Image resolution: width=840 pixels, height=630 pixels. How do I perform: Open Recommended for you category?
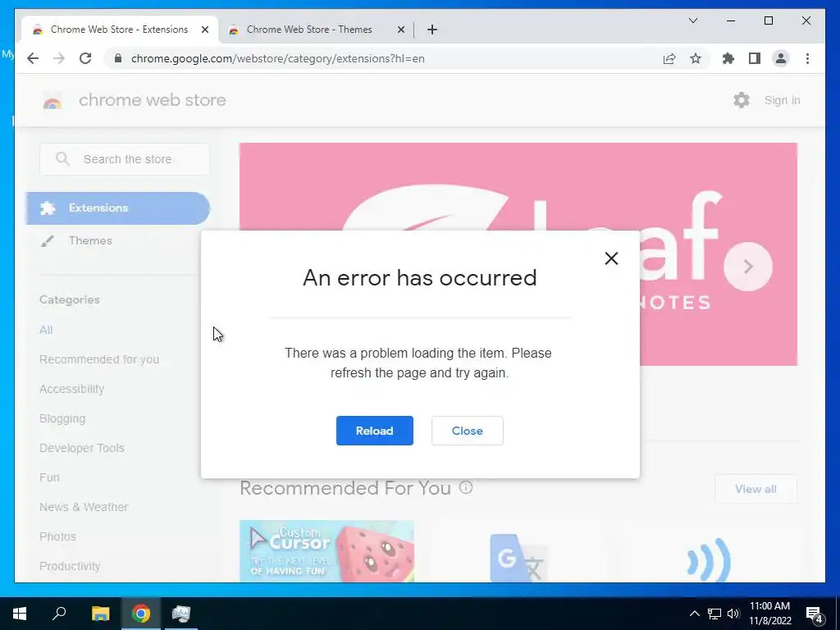99,359
